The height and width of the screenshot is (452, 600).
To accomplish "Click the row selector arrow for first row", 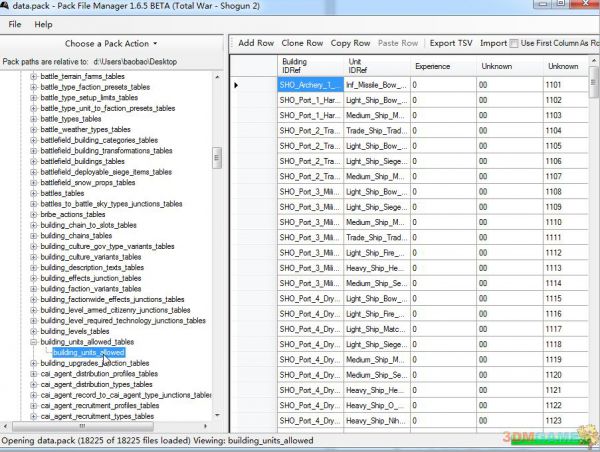I will (236, 85).
